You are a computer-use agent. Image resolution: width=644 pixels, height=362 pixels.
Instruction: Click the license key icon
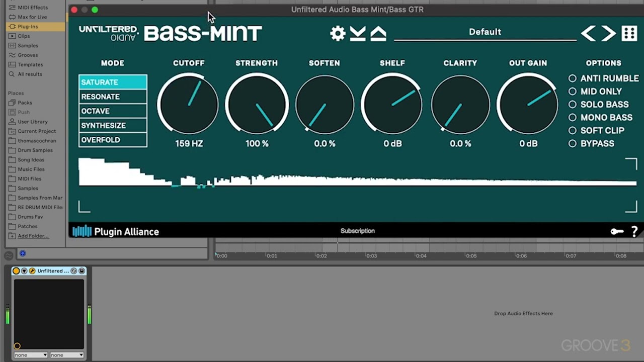click(617, 231)
